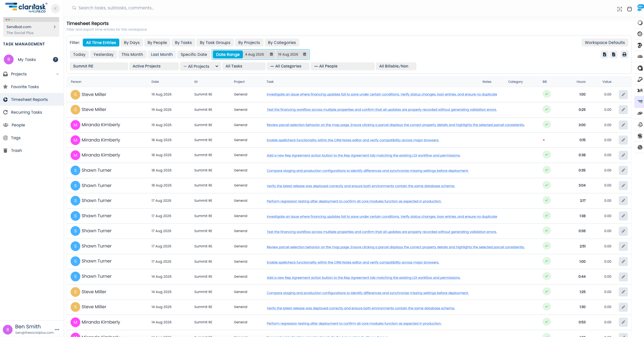This screenshot has height=337, width=644.
Task: Click the Trash bin icon in sidebar
Action: 5,151
